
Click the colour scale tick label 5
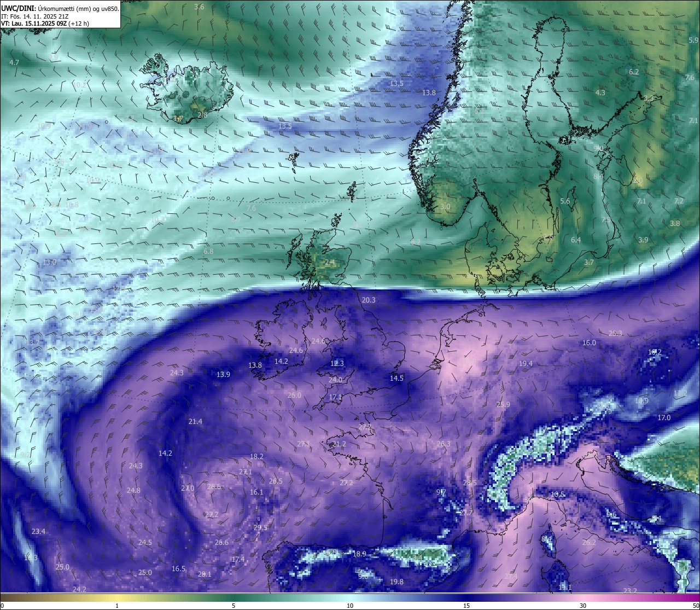(x=234, y=606)
